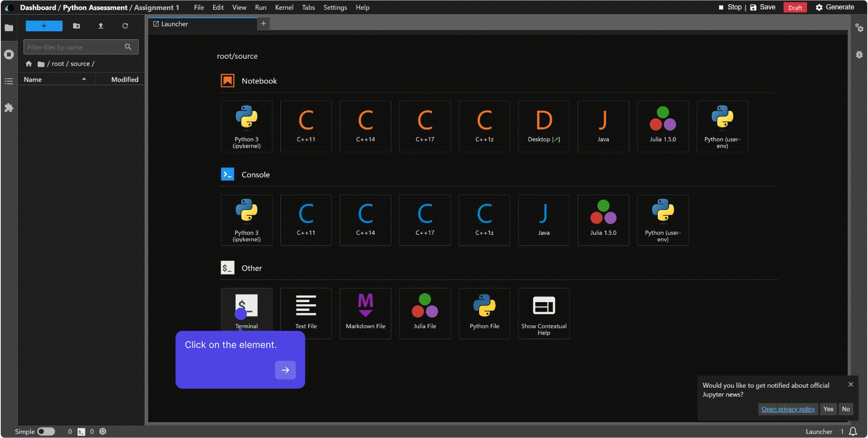Open privacy policy link
868x438 pixels.
[788, 409]
